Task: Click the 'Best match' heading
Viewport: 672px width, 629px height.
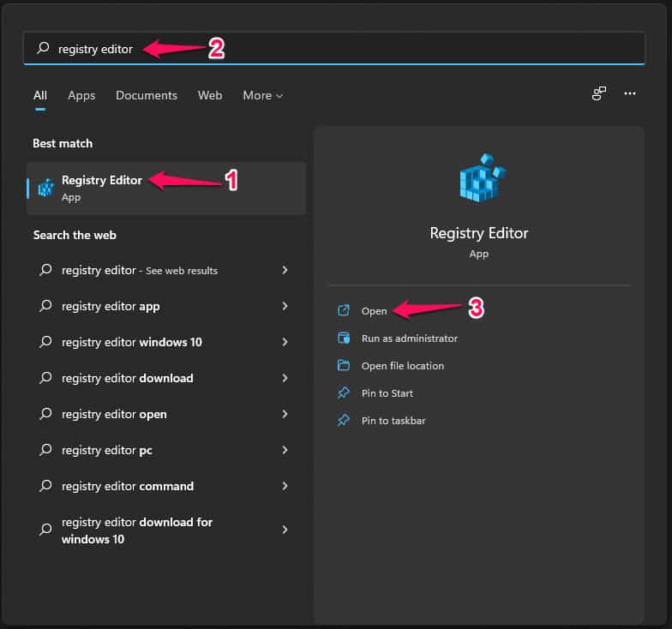Action: point(63,143)
